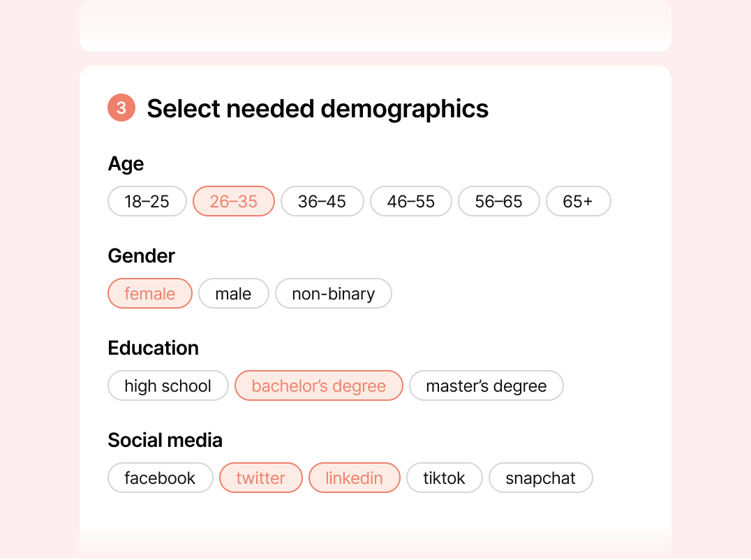Select the male gender chip
The height and width of the screenshot is (560, 751).
233,293
